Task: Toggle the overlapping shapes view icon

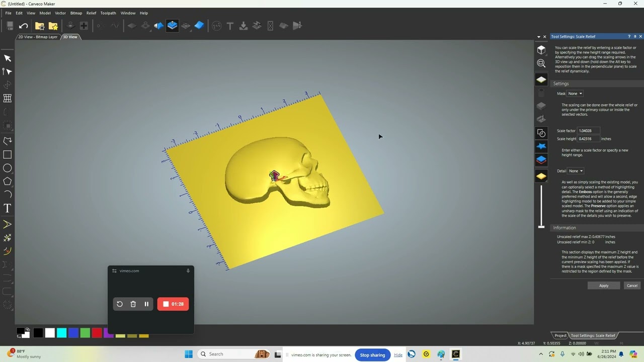Action: click(x=541, y=133)
